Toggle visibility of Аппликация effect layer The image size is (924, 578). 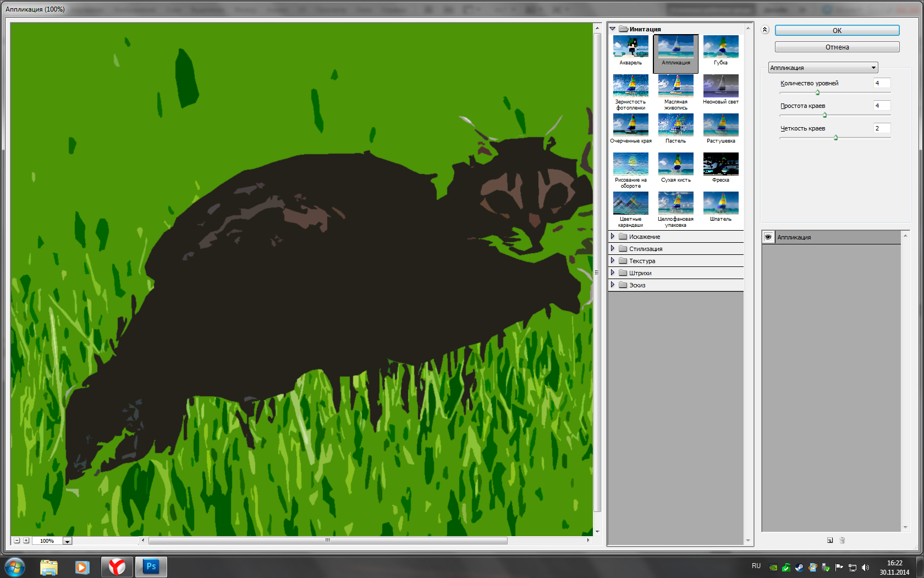tap(768, 237)
